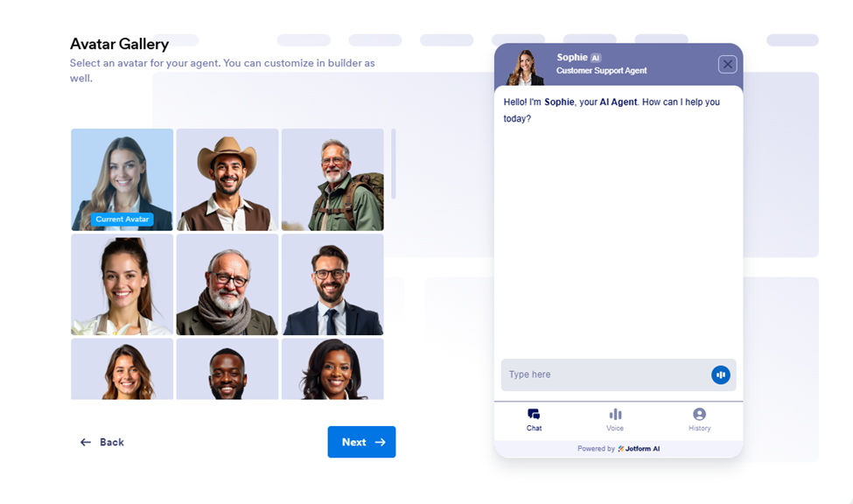Pick the elderly man with scarf avatar

coord(227,284)
